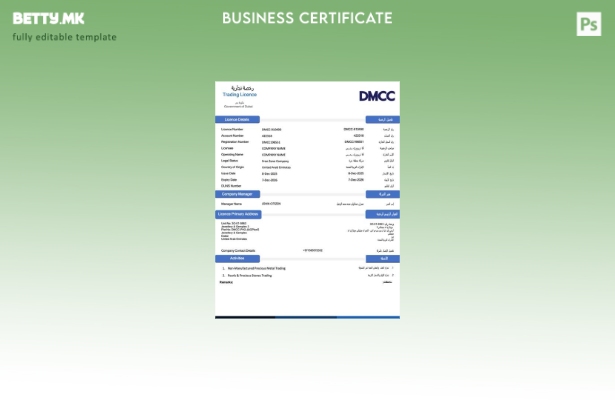Select the Licence Primary Address header
This screenshot has height=400, width=615.
238,214
